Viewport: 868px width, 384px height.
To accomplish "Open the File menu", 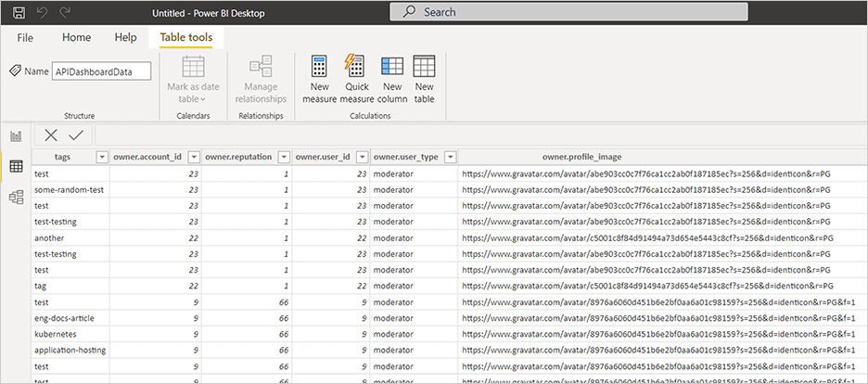I will pyautogui.click(x=25, y=38).
